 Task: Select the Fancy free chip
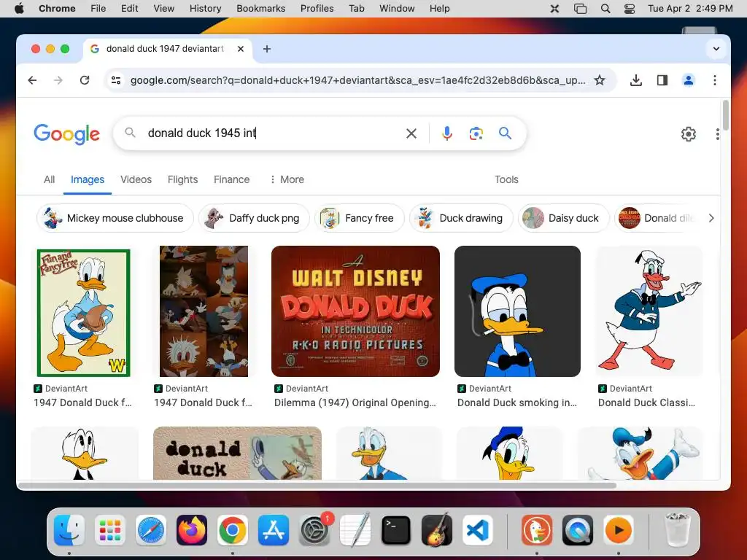(x=359, y=218)
